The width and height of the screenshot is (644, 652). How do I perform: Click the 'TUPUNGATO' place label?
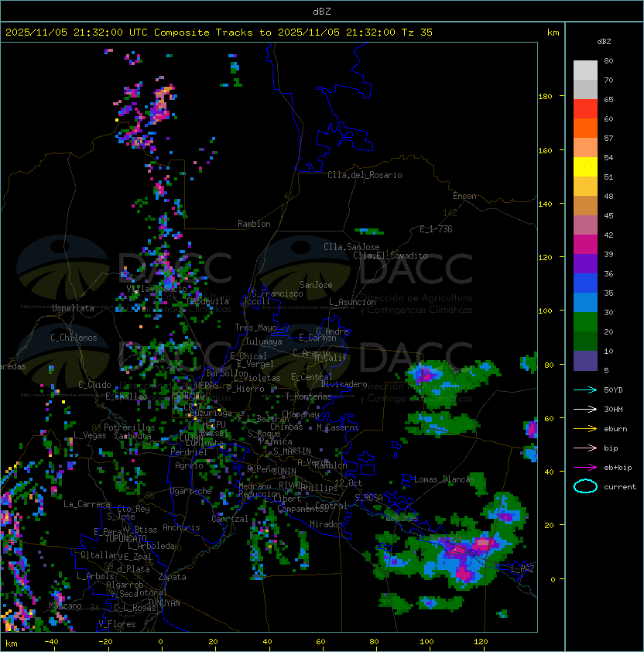(x=125, y=539)
